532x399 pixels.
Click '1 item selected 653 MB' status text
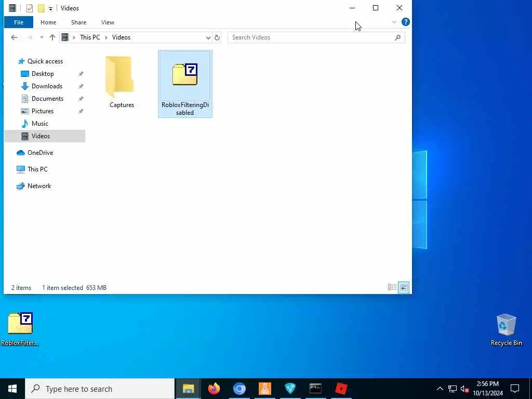click(x=74, y=288)
